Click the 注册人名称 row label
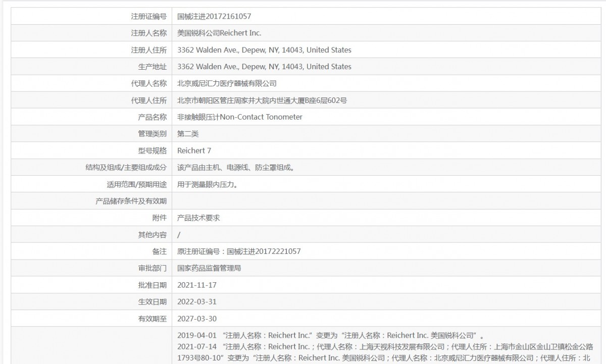The image size is (606, 364). click(x=148, y=33)
